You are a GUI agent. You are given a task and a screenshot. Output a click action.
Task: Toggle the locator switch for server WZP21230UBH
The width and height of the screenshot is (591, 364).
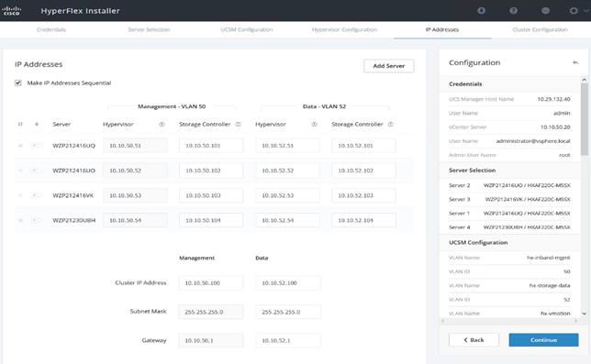(37, 220)
